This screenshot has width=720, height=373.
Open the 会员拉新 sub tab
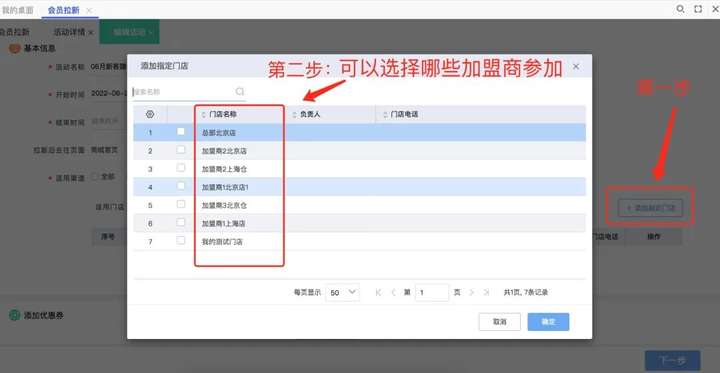pyautogui.click(x=14, y=32)
